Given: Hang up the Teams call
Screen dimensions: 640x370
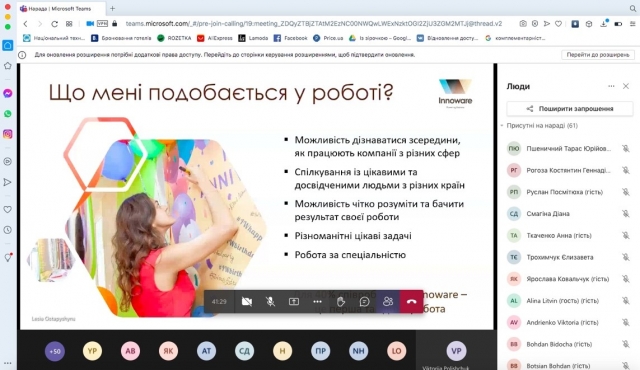Looking at the screenshot, I should tap(411, 301).
